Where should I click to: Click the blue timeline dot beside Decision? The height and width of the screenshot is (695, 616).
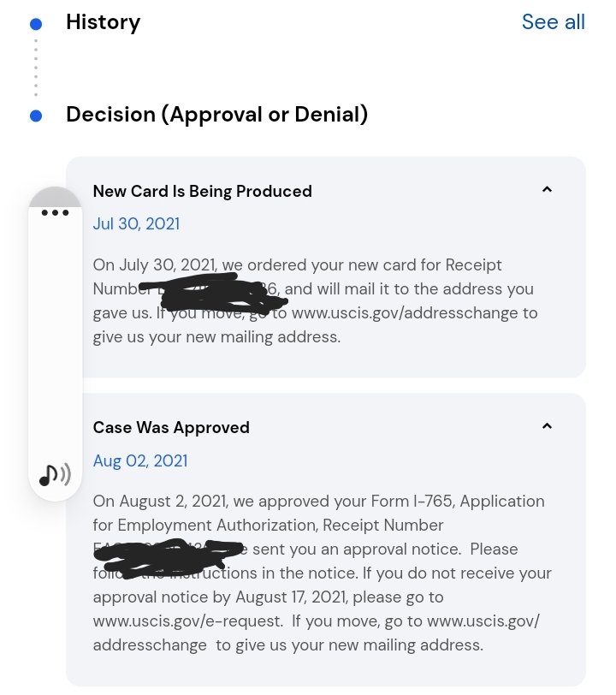pos(36,115)
